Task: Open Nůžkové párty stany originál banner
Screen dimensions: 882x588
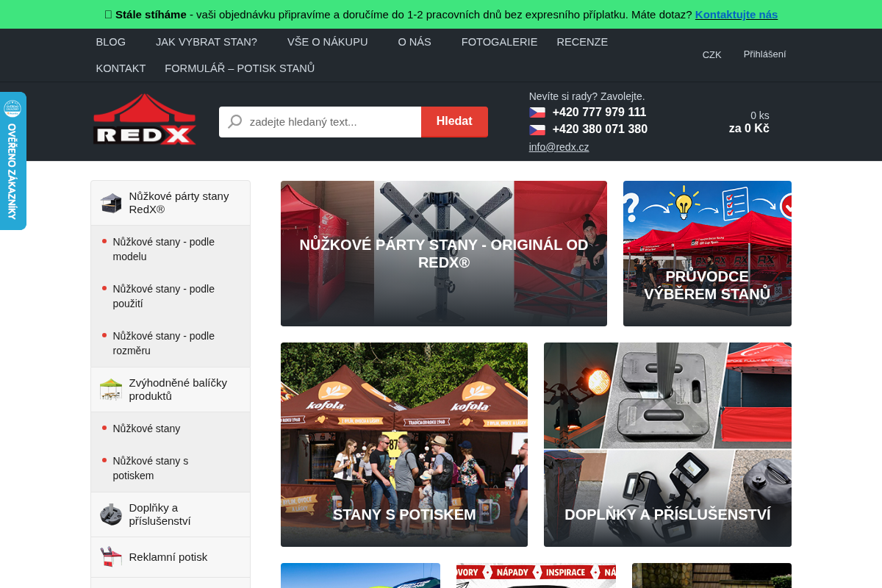Action: 444,254
